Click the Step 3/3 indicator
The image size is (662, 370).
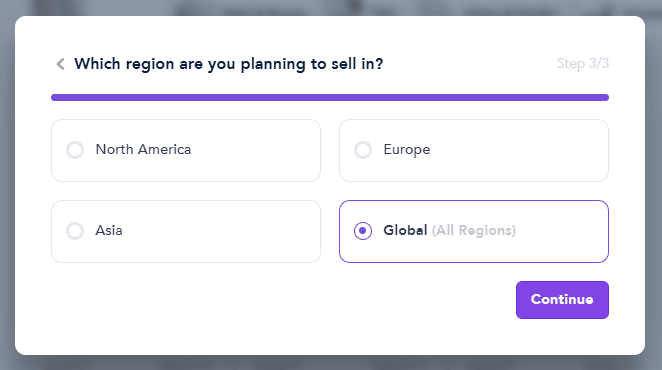click(x=583, y=63)
